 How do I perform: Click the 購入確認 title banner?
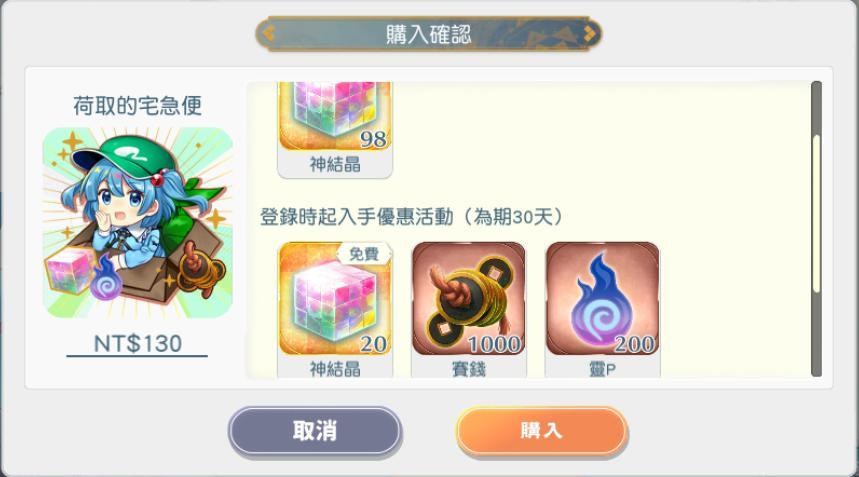(x=428, y=34)
